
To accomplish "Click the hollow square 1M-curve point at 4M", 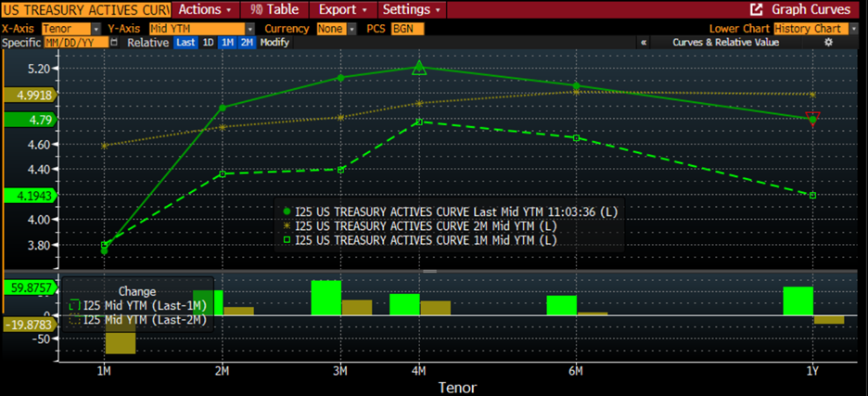I will click(419, 121).
